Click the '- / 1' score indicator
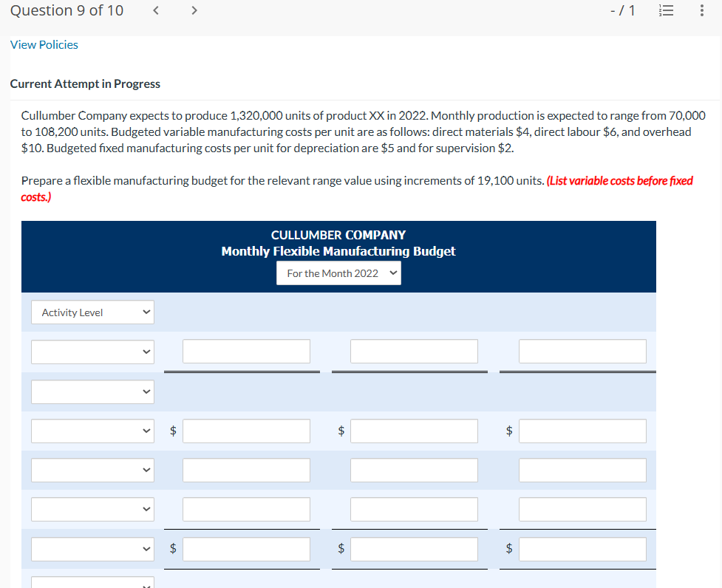This screenshot has width=722, height=588. pyautogui.click(x=623, y=10)
